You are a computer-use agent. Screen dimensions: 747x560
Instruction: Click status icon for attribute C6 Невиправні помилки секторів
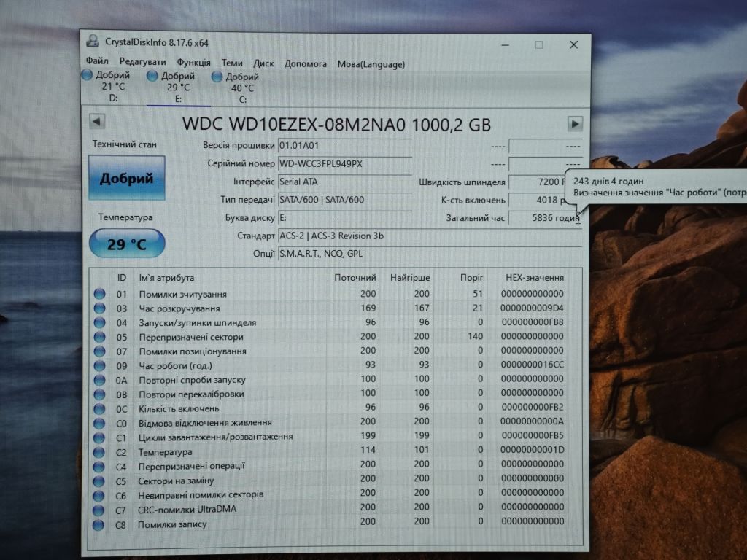coord(98,496)
